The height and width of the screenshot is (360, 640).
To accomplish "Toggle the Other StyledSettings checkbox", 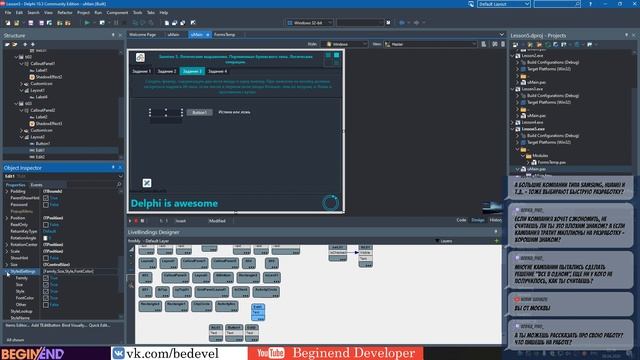I will (46, 304).
